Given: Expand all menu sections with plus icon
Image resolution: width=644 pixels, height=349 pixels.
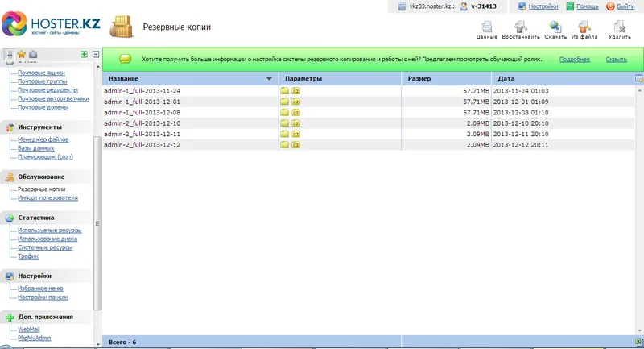Looking at the screenshot, I should [84, 54].
